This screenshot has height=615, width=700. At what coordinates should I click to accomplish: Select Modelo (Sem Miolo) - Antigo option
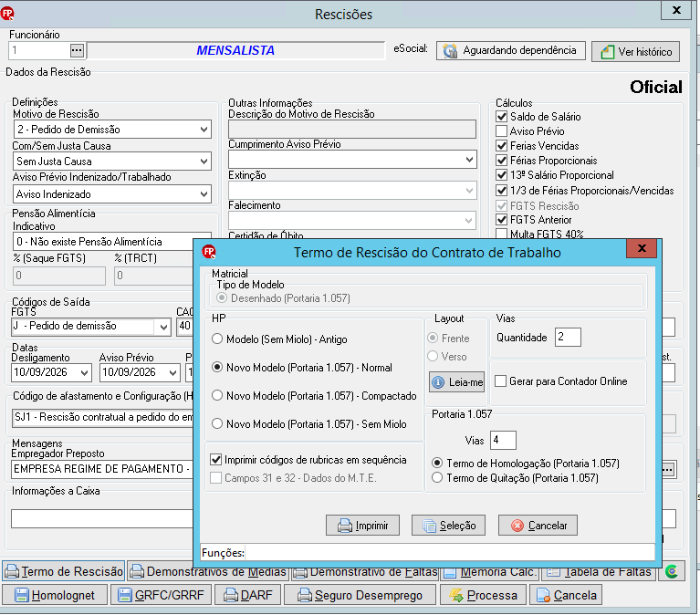(217, 339)
